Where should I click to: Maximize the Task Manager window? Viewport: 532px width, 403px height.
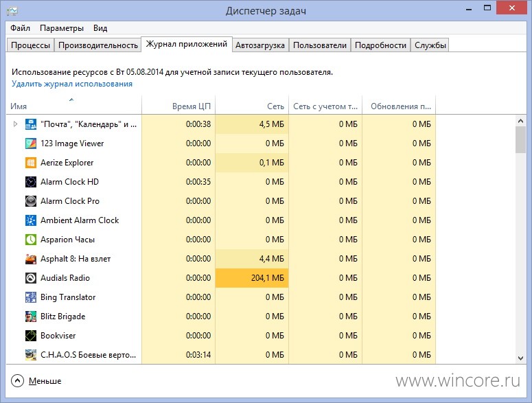(x=487, y=8)
